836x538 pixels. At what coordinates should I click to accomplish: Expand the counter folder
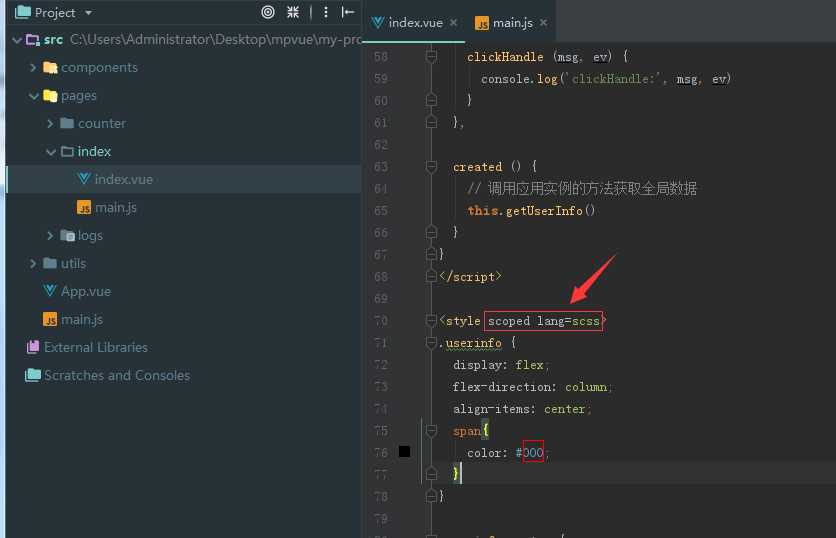[x=50, y=124]
